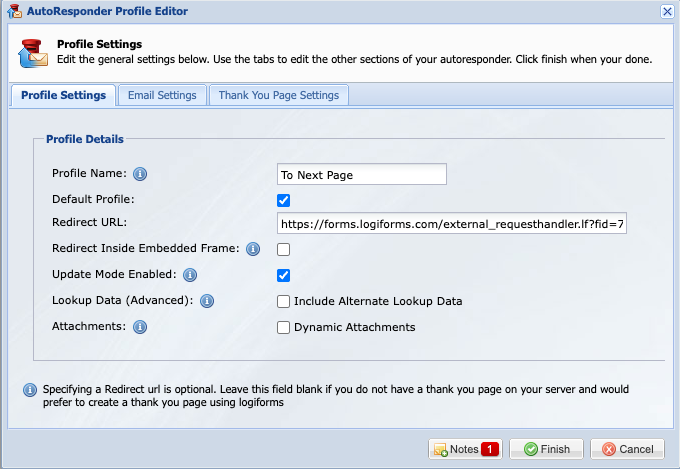Click the info icon for Update Mode Enabled
The width and height of the screenshot is (680, 469).
pyautogui.click(x=190, y=275)
